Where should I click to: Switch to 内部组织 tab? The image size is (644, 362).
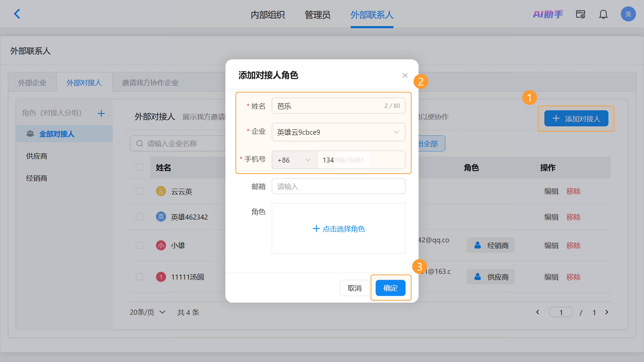click(x=268, y=15)
